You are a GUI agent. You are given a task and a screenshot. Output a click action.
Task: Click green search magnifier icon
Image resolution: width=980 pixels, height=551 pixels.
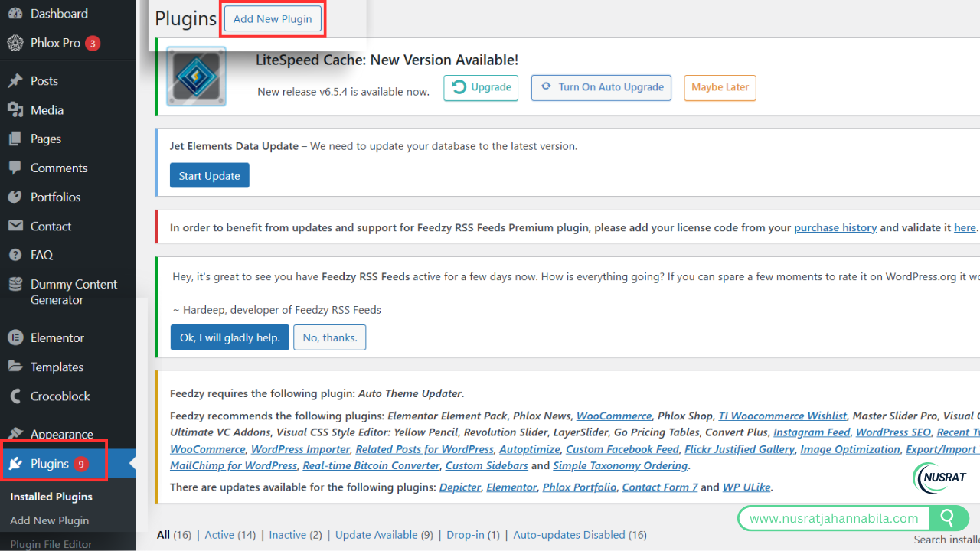coord(948,518)
